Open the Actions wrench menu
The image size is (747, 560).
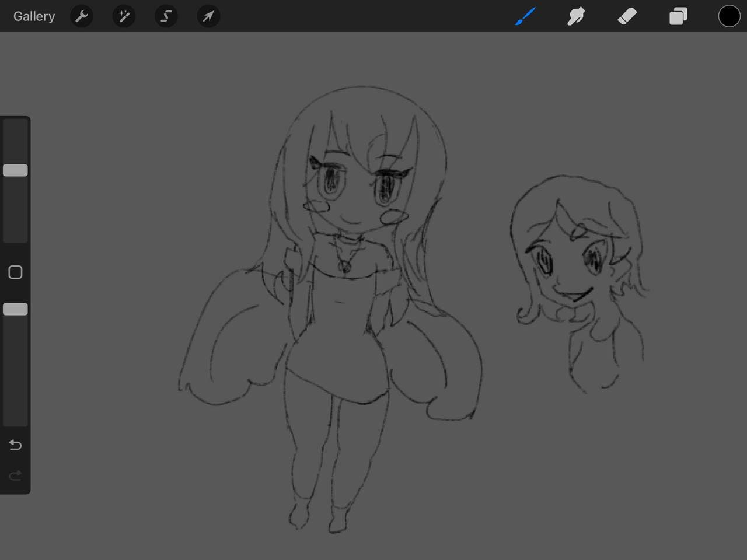click(82, 16)
